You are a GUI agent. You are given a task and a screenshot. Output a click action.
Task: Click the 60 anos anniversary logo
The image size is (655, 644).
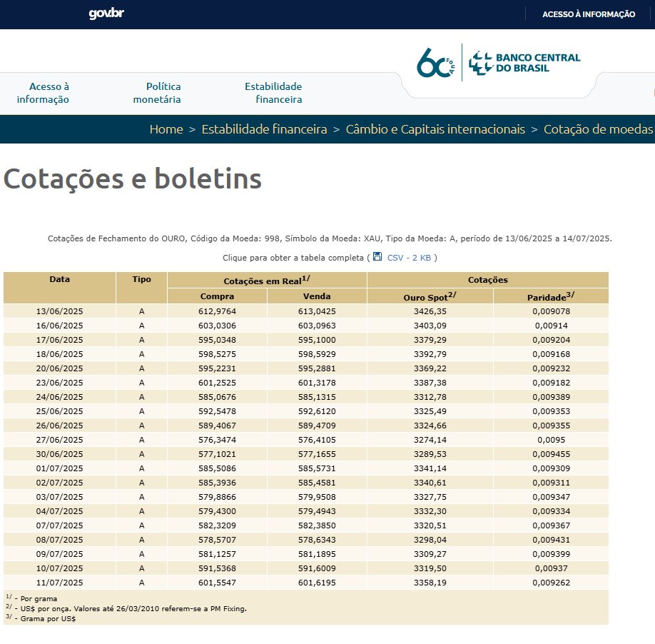click(x=436, y=63)
